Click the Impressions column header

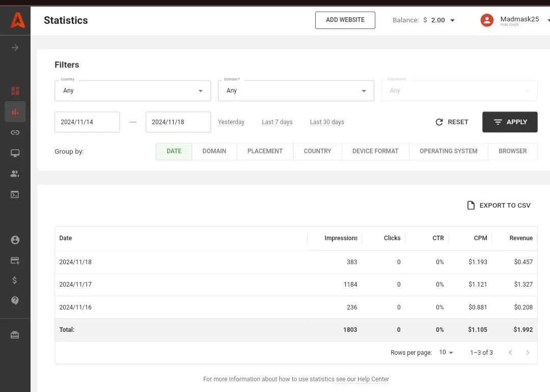tap(341, 238)
